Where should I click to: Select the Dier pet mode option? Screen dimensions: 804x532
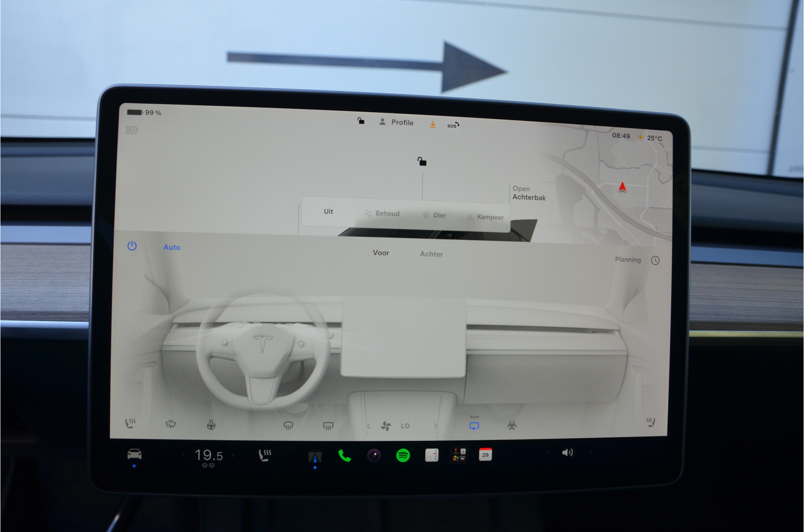[434, 215]
